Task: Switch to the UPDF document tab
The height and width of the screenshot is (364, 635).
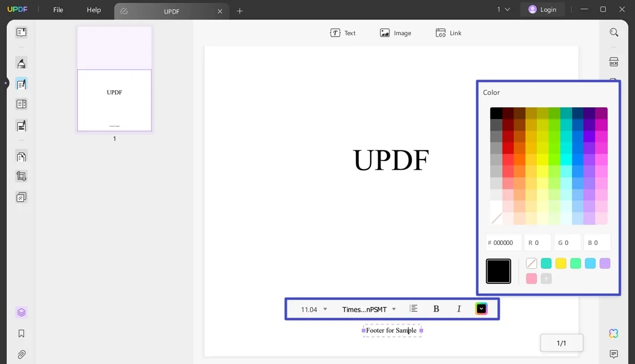Action: point(171,11)
